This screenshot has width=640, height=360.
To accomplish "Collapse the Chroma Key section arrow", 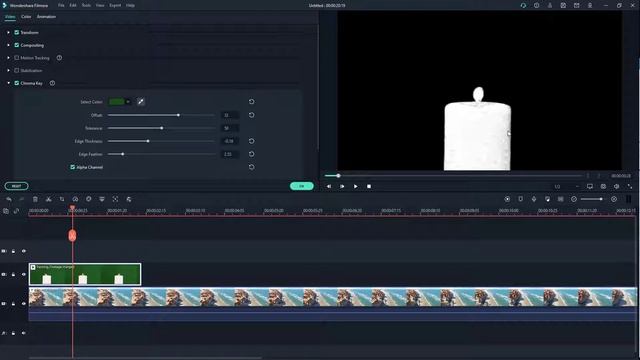I will [9, 83].
